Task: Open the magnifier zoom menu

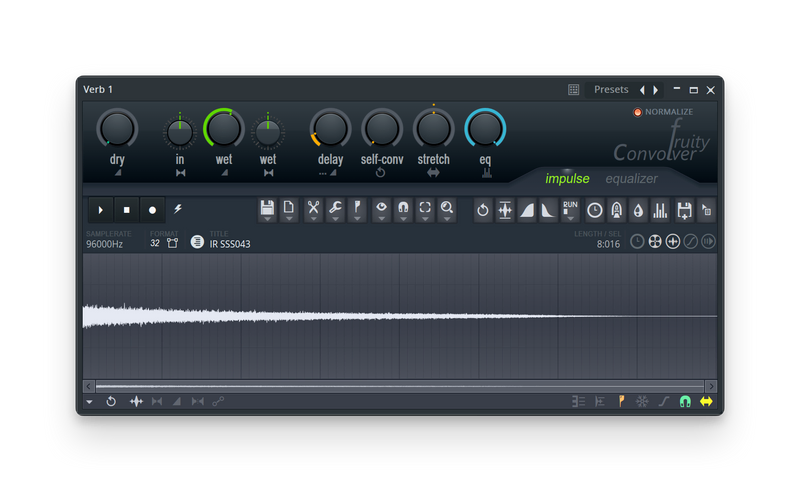Action: click(x=447, y=210)
